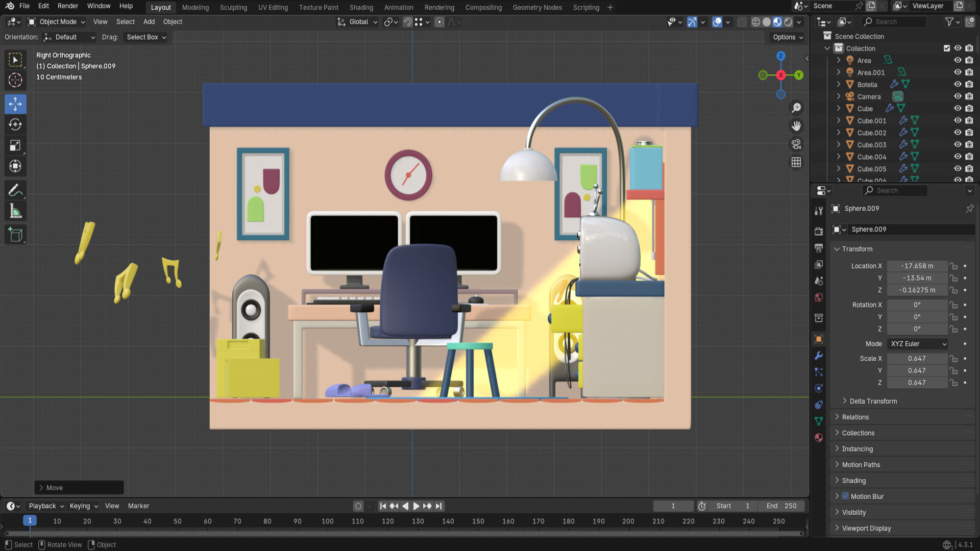Image resolution: width=980 pixels, height=551 pixels.
Task: Open the Object Mode dropdown
Action: tap(57, 22)
